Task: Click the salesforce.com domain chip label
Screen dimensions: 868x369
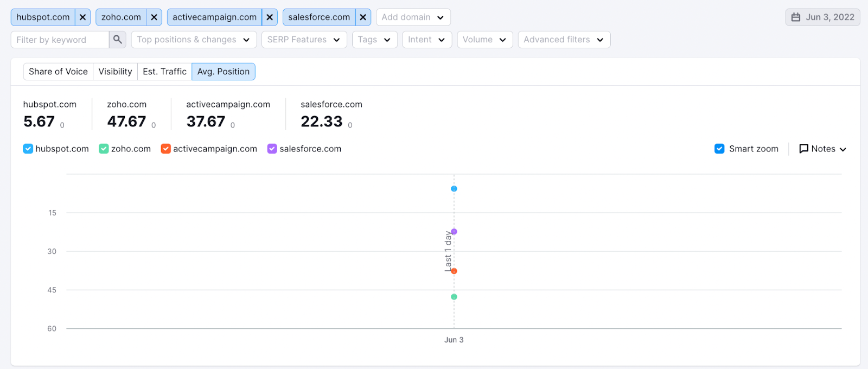Action: tap(319, 17)
